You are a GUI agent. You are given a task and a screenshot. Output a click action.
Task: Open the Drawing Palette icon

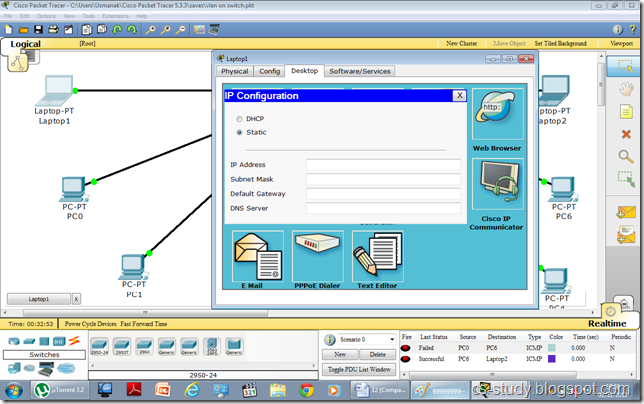(x=199, y=30)
